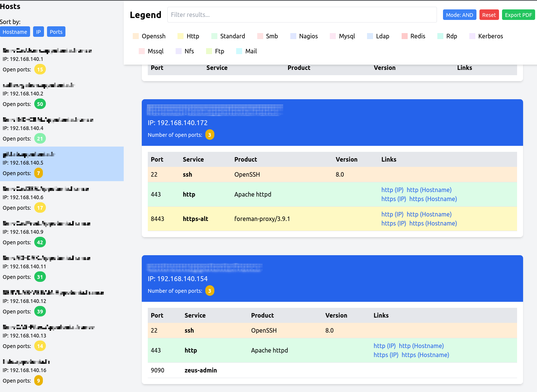Open host entry with IP 192.168.140.4
537x392 pixels.
[x=62, y=129]
